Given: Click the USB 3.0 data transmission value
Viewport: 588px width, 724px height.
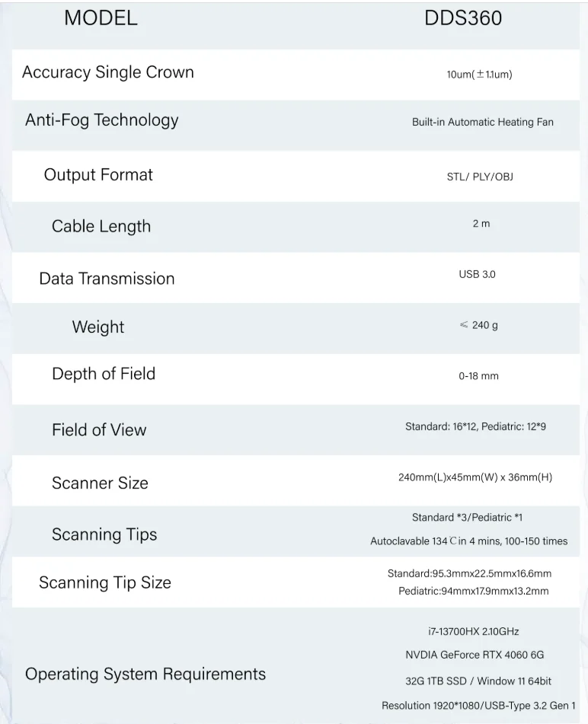Looking at the screenshot, I should point(477,274).
